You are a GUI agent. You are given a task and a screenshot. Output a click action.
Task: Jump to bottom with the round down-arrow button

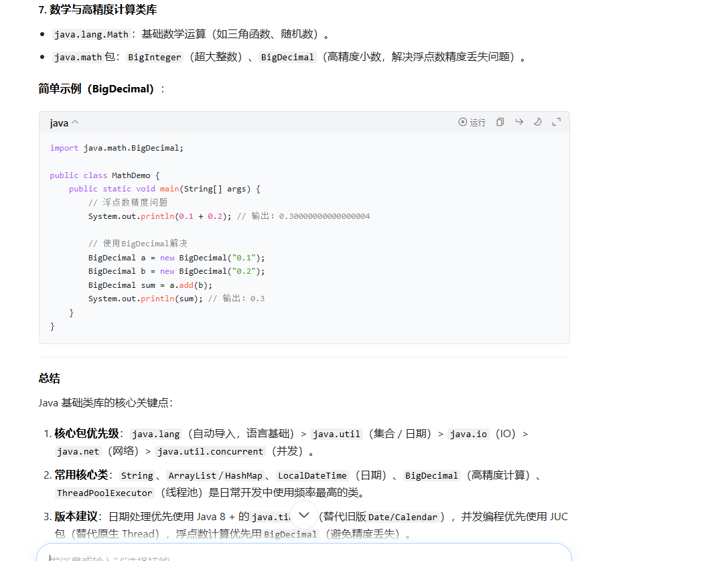point(303,515)
